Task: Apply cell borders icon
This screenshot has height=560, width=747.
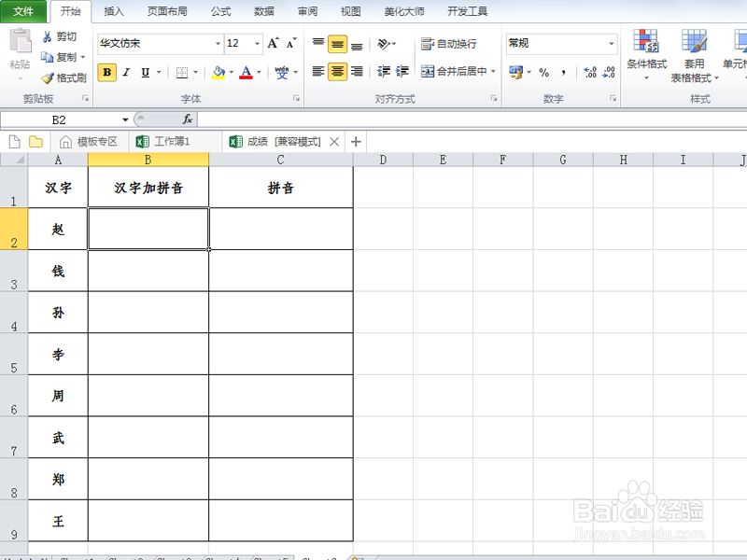Action: click(x=181, y=73)
